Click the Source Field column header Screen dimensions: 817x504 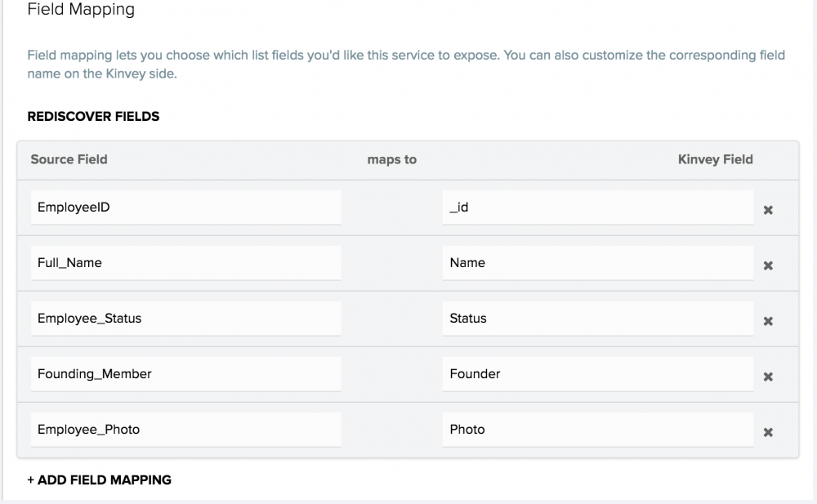click(x=69, y=159)
